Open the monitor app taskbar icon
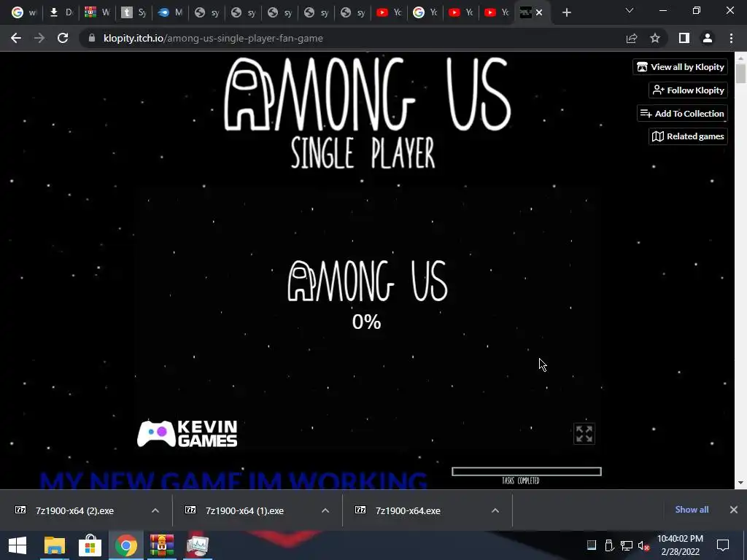This screenshot has width=747, height=560. coord(198,545)
